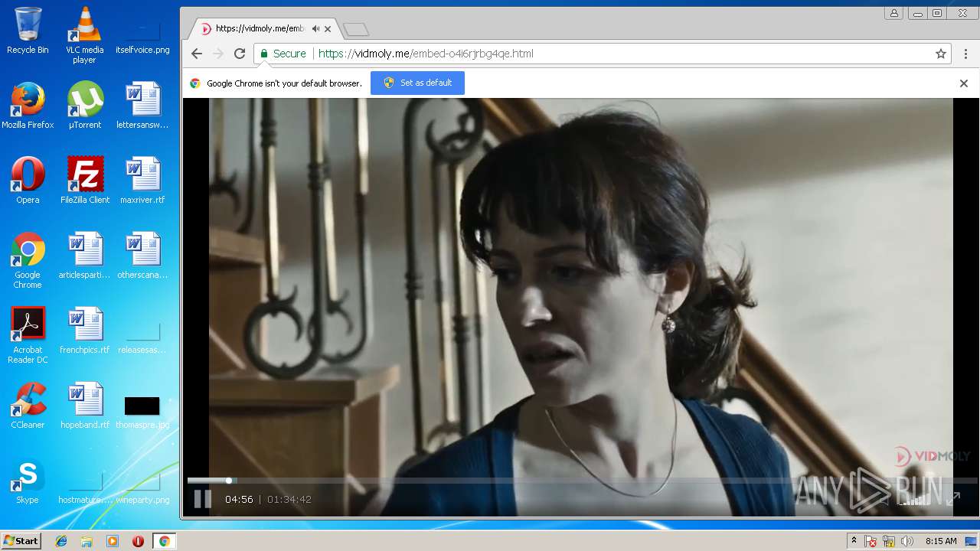Screen dimensions: 980x551
Task: Open the Action Center flag icon
Action: [x=871, y=541]
